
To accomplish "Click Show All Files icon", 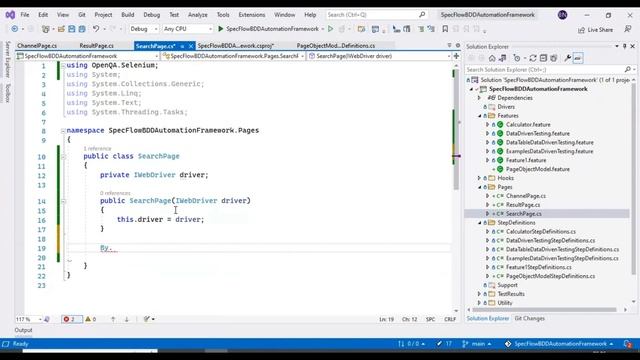I will [x=553, y=58].
